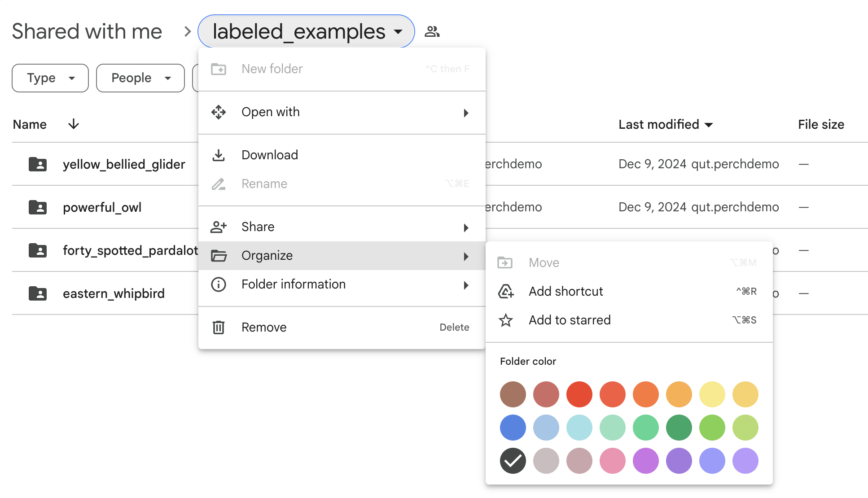Click the forty_spotted_pardalote folder name
The width and height of the screenshot is (868, 498).
[x=130, y=250]
